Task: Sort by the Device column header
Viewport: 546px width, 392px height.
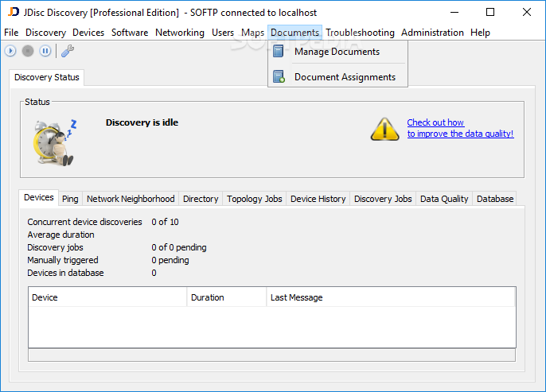Action: coord(107,297)
